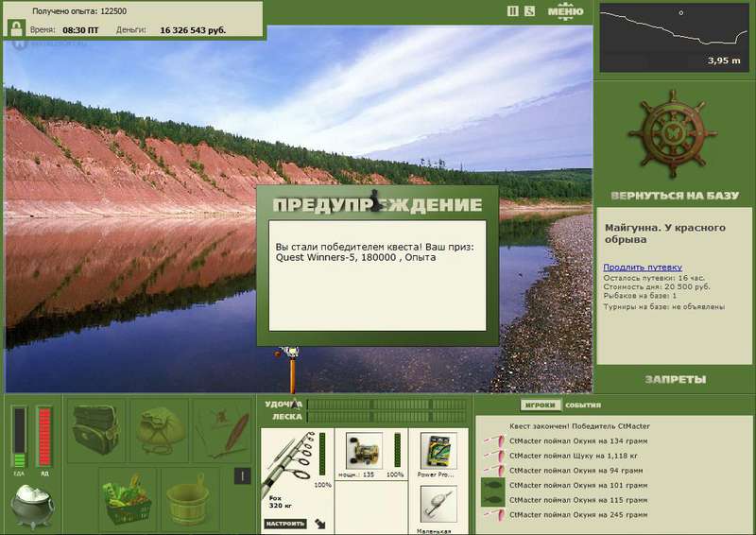Open the ЗАПРЕТЫ section

675,380
